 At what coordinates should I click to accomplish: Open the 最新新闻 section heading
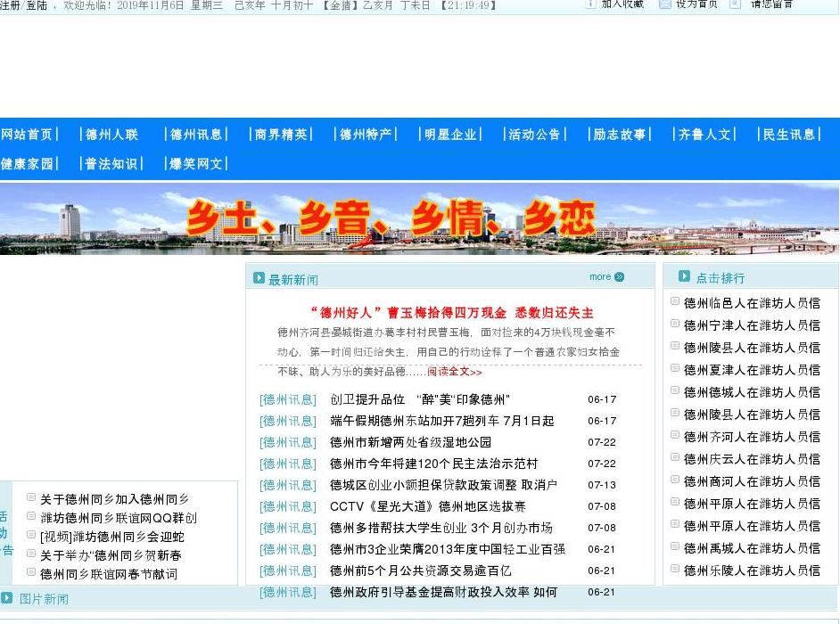pyautogui.click(x=293, y=280)
